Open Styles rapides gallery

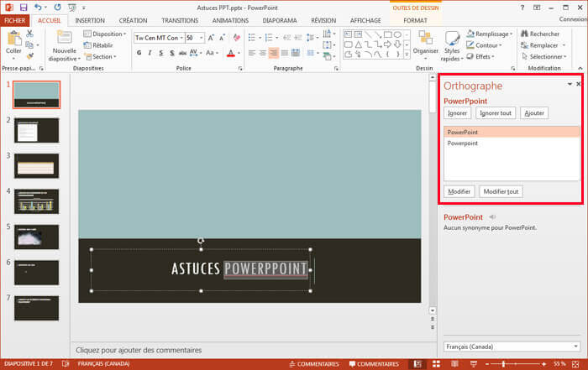click(x=452, y=45)
